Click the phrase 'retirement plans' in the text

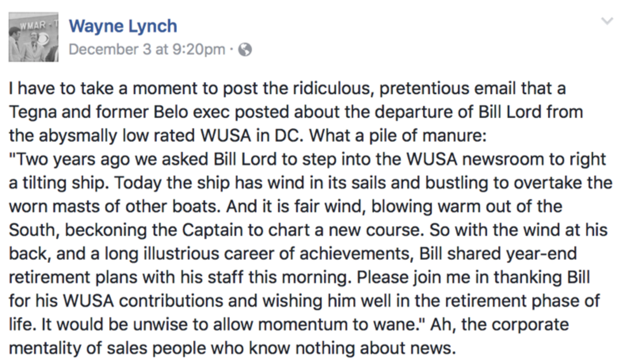(73, 277)
